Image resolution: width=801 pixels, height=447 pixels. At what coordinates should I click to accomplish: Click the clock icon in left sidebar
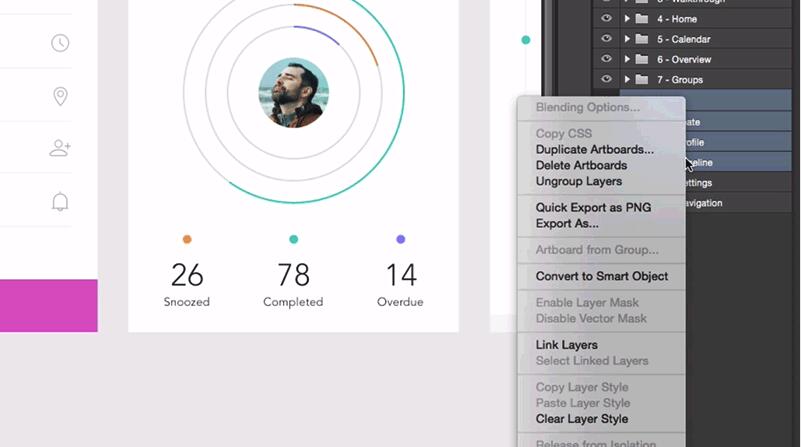pyautogui.click(x=60, y=43)
